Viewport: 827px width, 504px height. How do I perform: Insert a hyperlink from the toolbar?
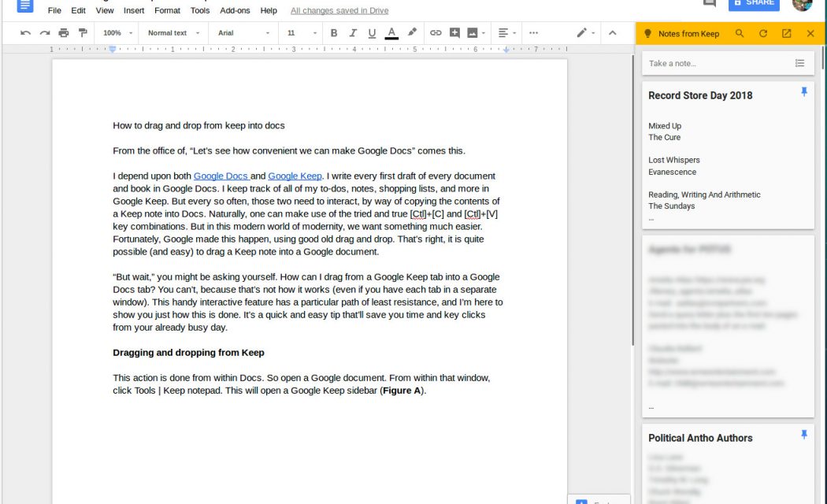436,33
